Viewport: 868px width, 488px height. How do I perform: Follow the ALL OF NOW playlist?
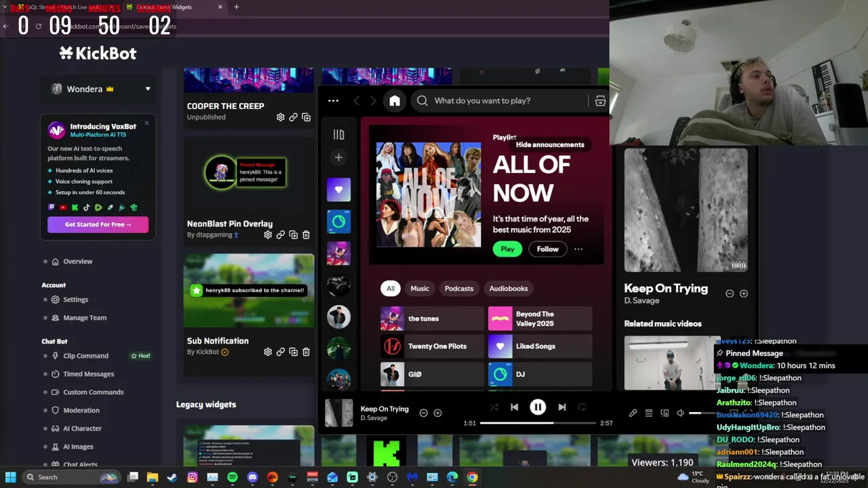point(547,249)
